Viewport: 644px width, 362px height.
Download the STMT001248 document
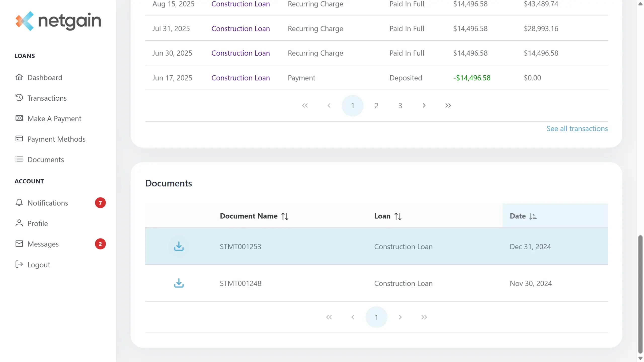179,283
